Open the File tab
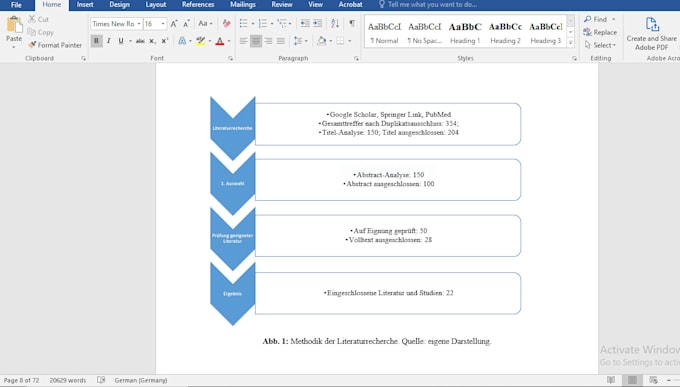The image size is (680, 387). coord(16,5)
